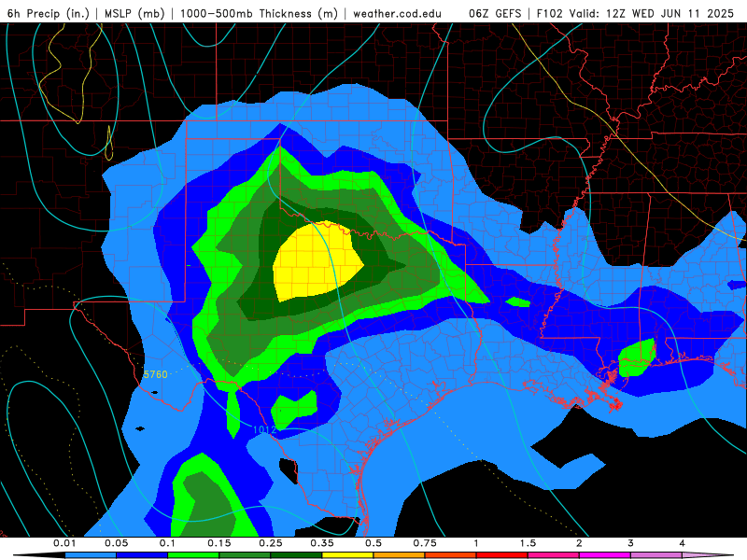Click the light blue 0.01 legend swatch
This screenshot has width=747, height=560.
[x=90, y=555]
